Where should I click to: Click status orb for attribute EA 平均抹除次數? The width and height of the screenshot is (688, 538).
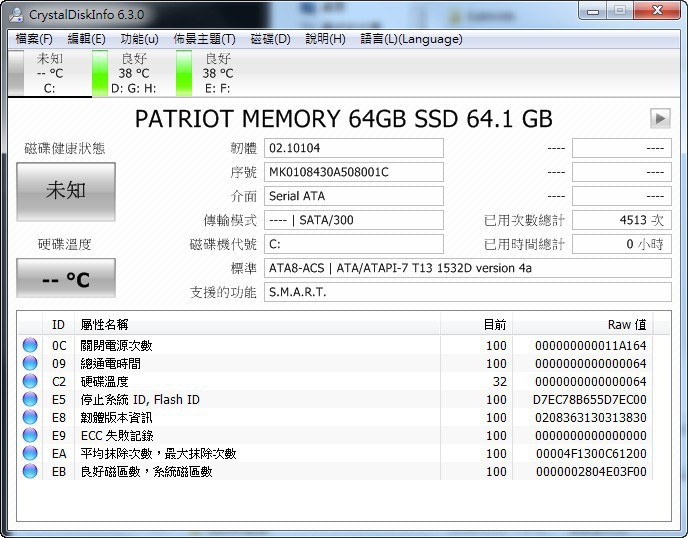[30, 453]
